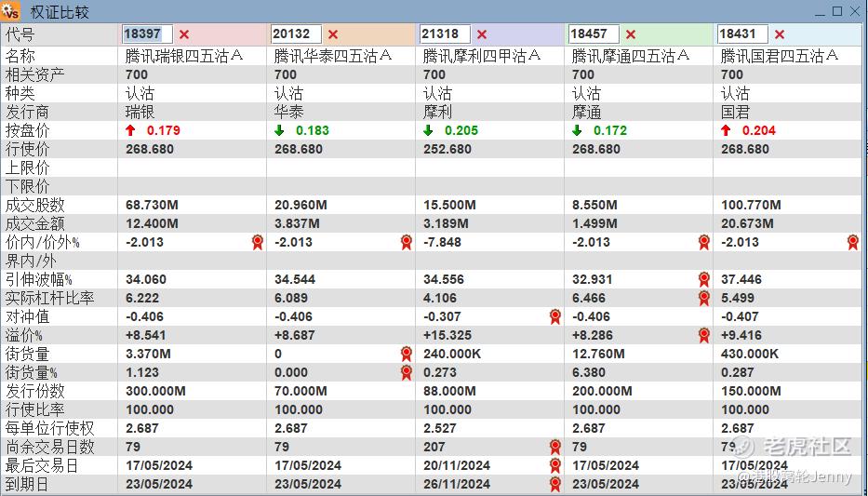Remove warrant 18431 with its red X

click(780, 34)
